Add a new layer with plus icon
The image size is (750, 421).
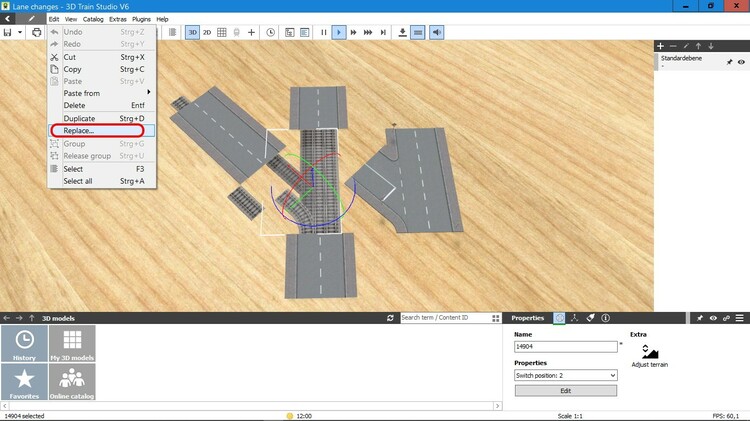[x=660, y=46]
